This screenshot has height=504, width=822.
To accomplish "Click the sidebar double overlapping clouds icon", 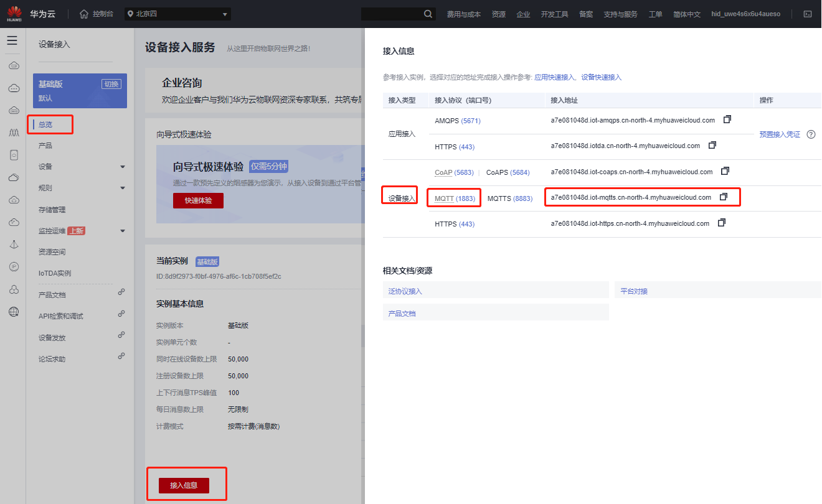I will 13,177.
